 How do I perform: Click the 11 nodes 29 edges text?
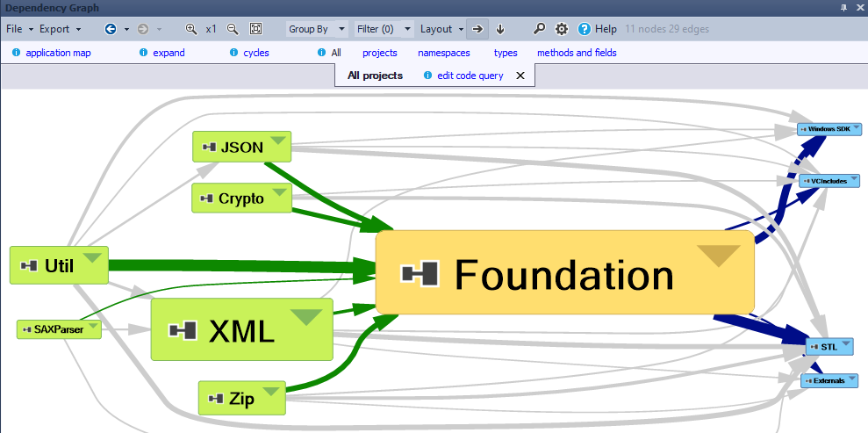667,29
